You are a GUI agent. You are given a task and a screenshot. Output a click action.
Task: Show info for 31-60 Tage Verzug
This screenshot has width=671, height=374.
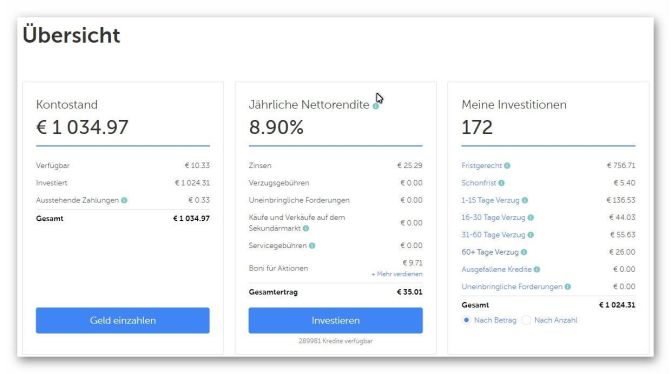coord(531,234)
